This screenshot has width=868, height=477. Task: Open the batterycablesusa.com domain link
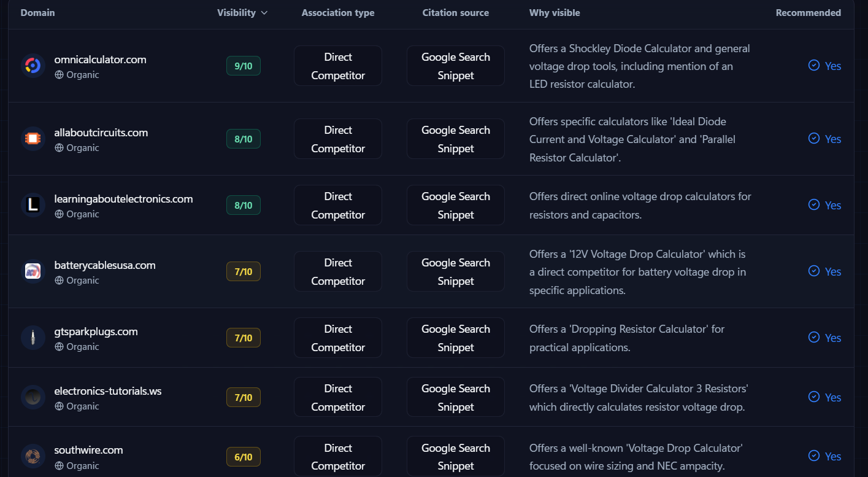coord(105,265)
